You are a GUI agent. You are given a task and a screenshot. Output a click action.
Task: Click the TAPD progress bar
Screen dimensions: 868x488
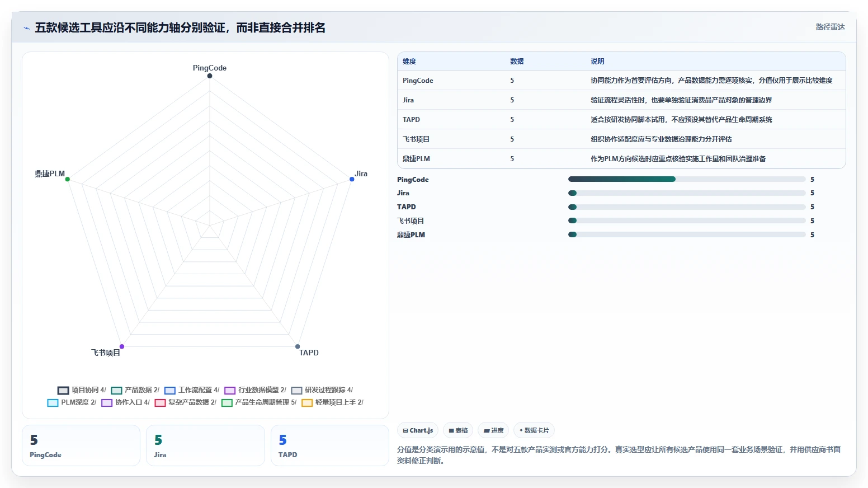pos(687,207)
